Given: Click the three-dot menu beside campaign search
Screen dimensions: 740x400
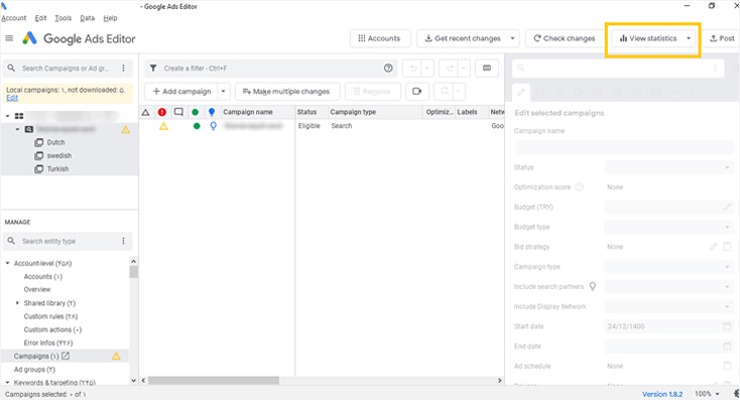Looking at the screenshot, I should click(124, 68).
